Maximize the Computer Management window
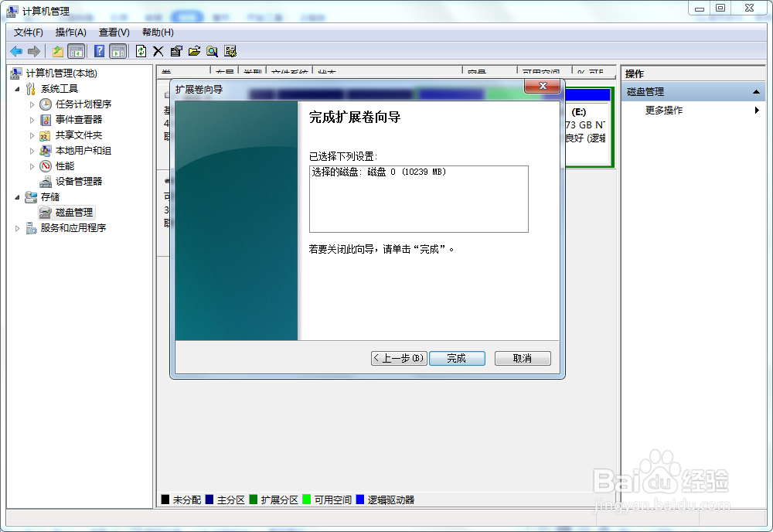 click(x=720, y=8)
